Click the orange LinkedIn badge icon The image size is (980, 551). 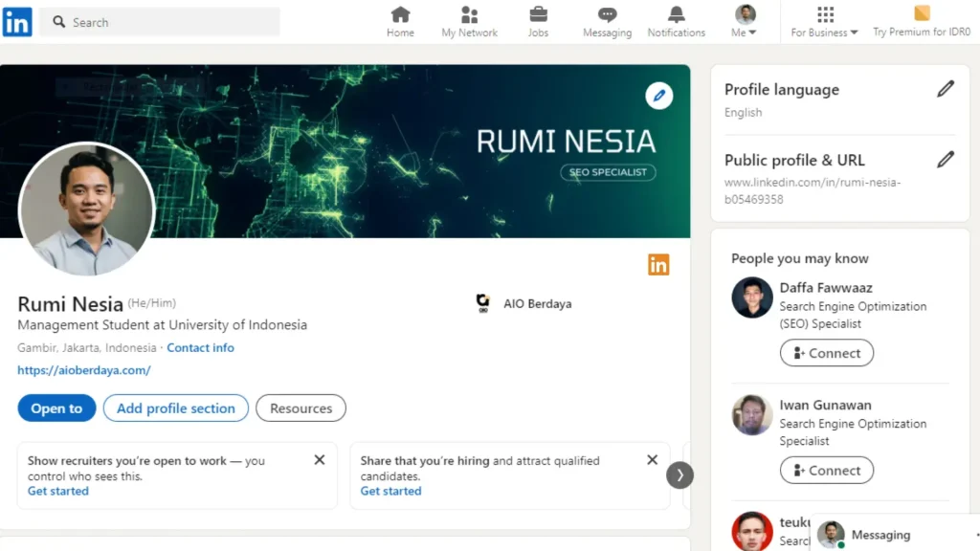pos(658,265)
